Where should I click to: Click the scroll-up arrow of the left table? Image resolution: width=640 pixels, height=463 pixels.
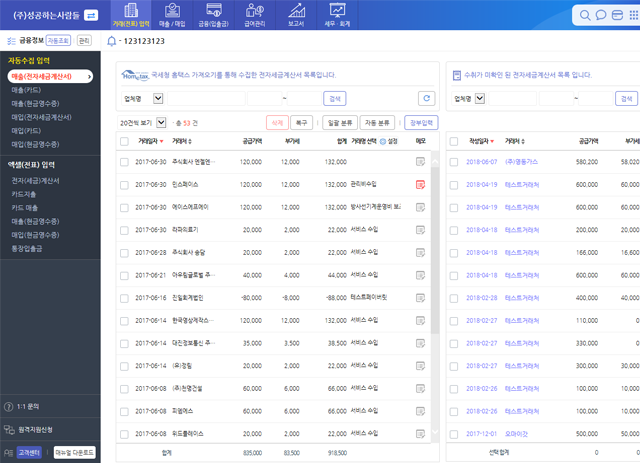pos(435,161)
